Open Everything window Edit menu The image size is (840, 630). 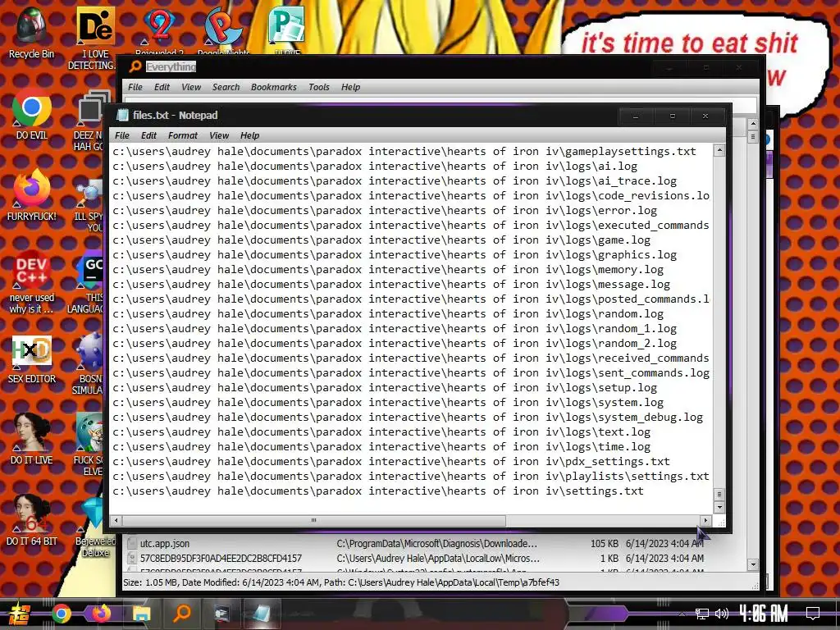(x=162, y=87)
